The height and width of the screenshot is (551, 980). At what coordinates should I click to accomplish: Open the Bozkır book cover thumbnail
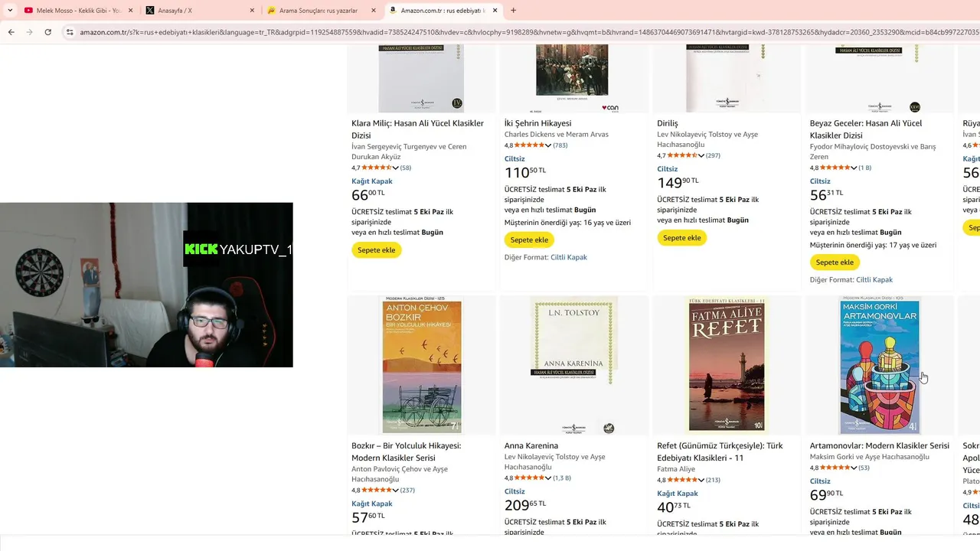pyautogui.click(x=421, y=366)
